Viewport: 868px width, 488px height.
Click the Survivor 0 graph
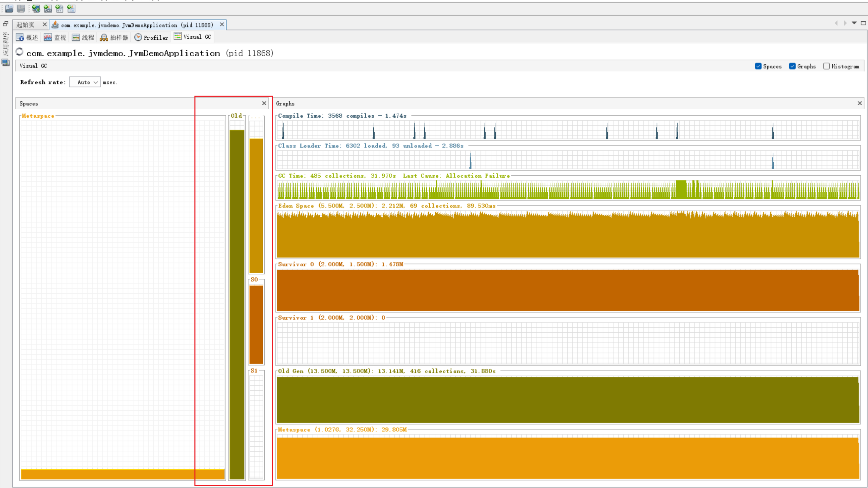568,290
